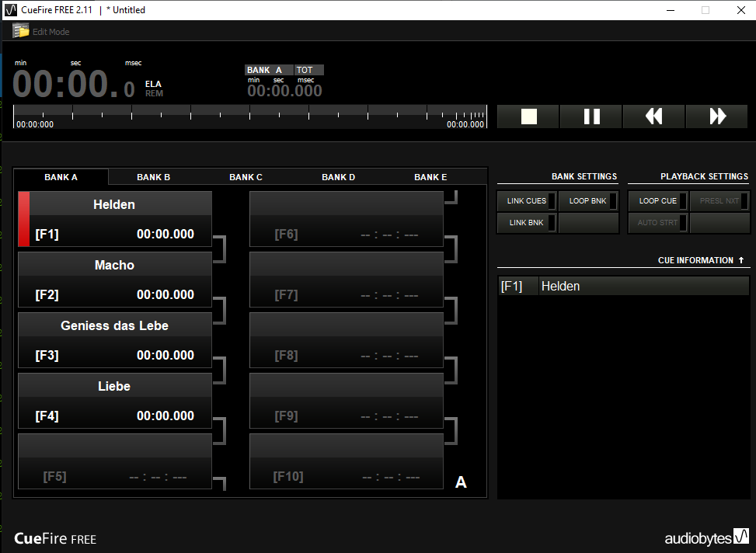756x553 pixels.
Task: Click the Helden row in Cue Information
Action: point(623,286)
